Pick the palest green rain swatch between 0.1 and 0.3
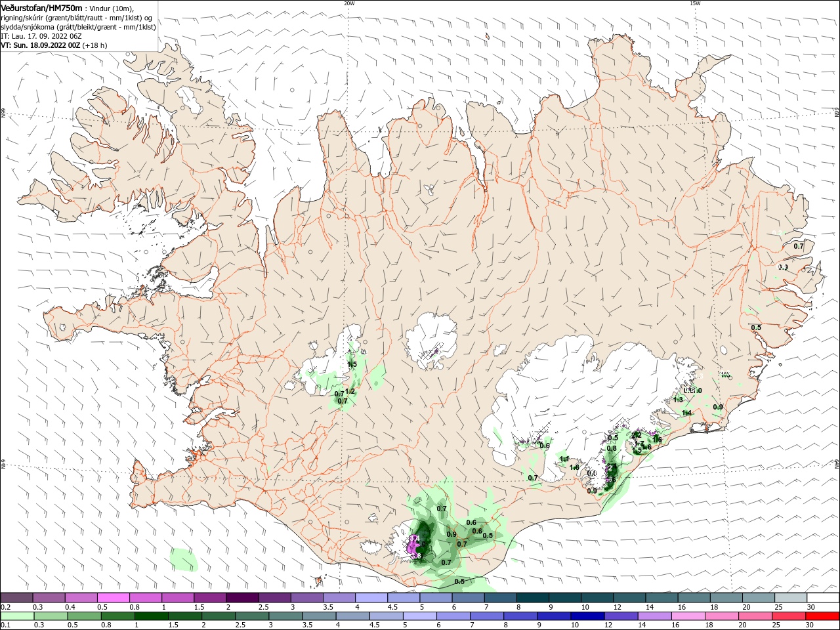The height and width of the screenshot is (630, 840). point(16,616)
